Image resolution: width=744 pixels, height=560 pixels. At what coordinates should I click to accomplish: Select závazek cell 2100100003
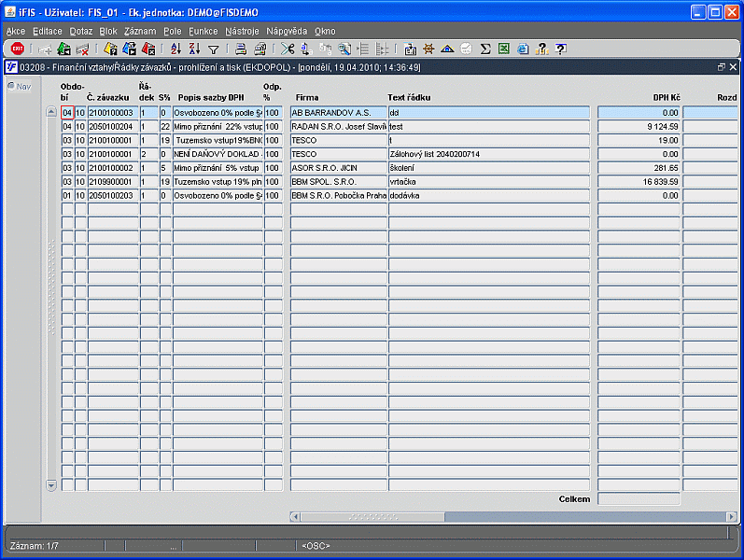tap(113, 113)
